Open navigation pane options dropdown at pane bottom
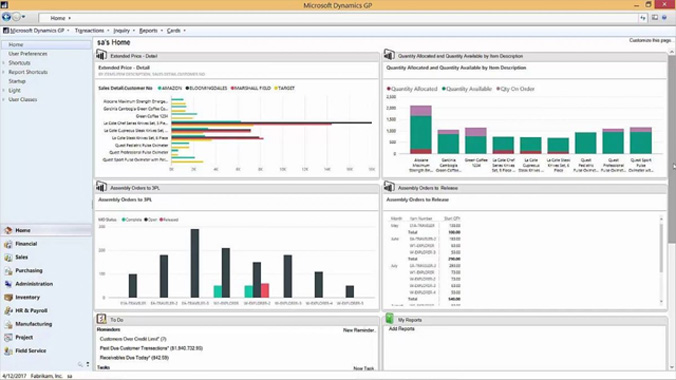This screenshot has width=676, height=380. (x=88, y=364)
